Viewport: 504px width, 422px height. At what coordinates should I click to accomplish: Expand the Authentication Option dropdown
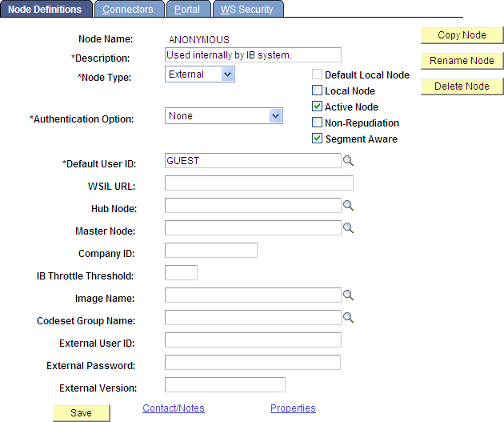(x=275, y=116)
